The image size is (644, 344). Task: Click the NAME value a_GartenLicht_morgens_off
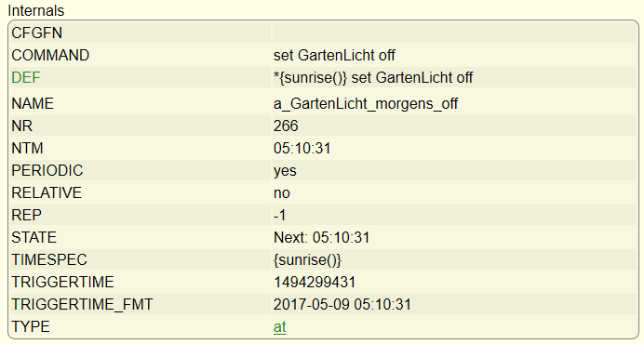coord(366,103)
